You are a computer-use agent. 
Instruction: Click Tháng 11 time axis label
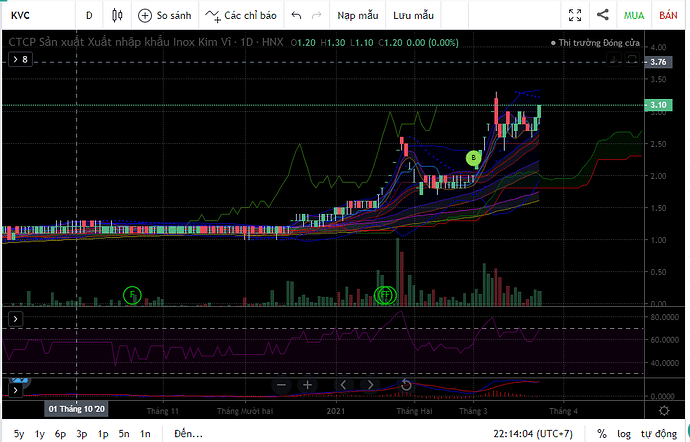click(x=163, y=411)
